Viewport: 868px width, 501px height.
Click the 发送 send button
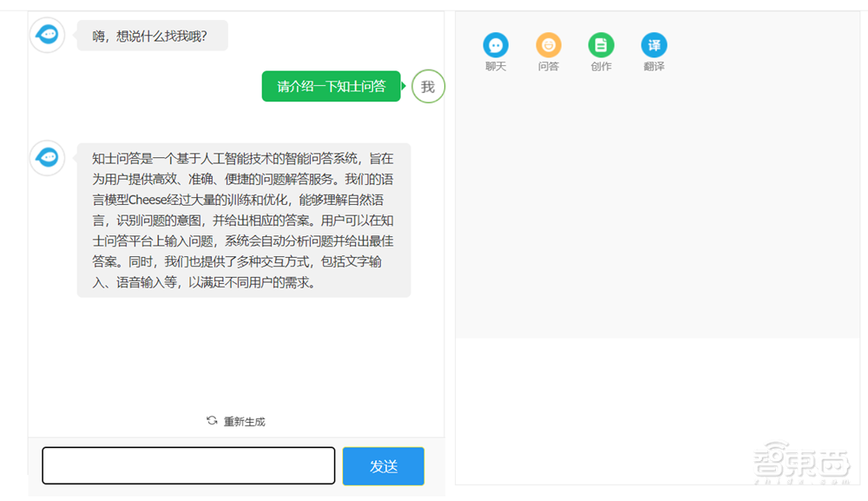pos(383,465)
